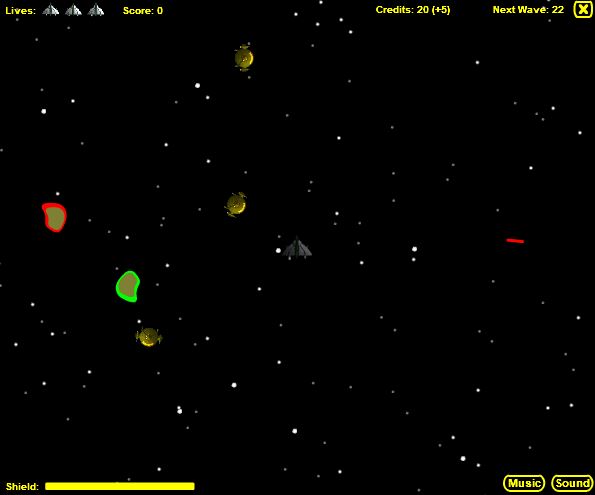Image resolution: width=595 pixels, height=495 pixels.
Task: Click the golden alien pod nearest the ship
Action: [236, 205]
